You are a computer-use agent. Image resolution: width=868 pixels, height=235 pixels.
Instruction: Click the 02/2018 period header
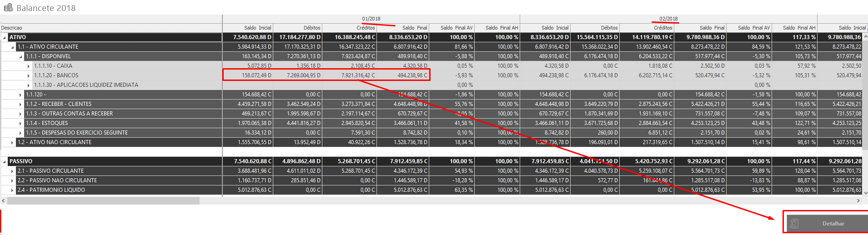tap(668, 19)
